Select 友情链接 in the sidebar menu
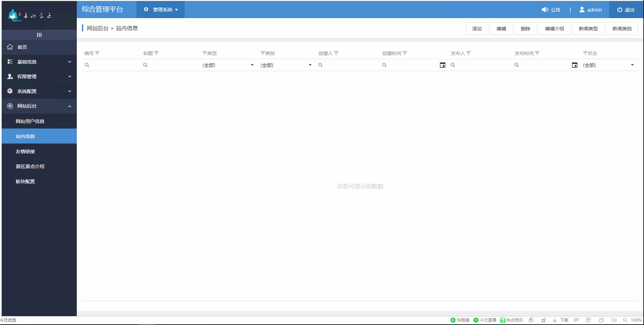Viewport: 644px width, 325px height. click(25, 151)
